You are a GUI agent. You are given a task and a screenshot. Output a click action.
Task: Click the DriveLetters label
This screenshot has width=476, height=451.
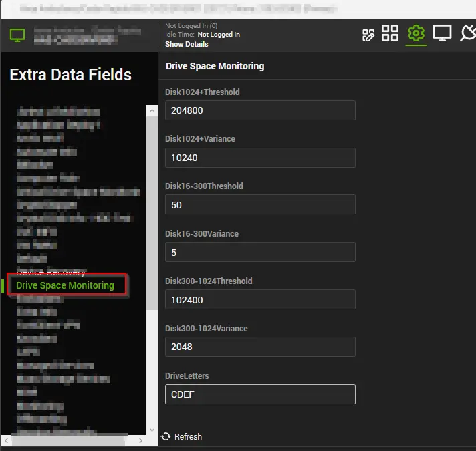[x=187, y=376]
